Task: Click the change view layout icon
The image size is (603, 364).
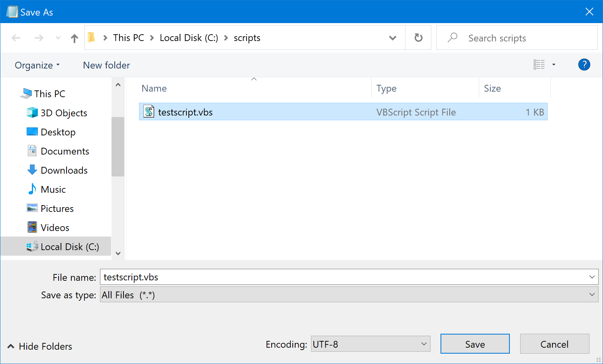Action: (539, 65)
